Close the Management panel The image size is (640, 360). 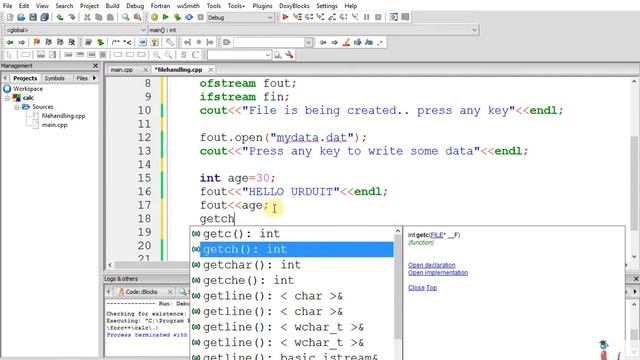click(96, 66)
